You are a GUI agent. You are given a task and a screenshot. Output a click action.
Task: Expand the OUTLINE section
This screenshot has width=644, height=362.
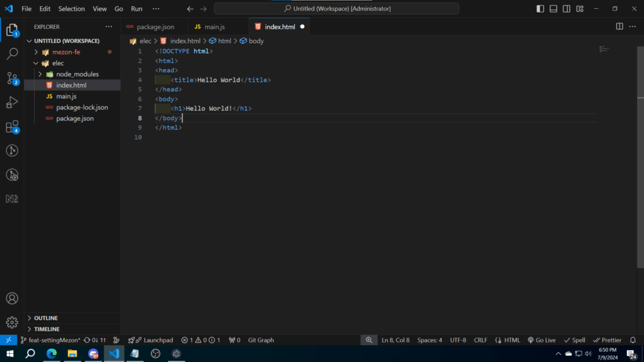click(x=45, y=318)
